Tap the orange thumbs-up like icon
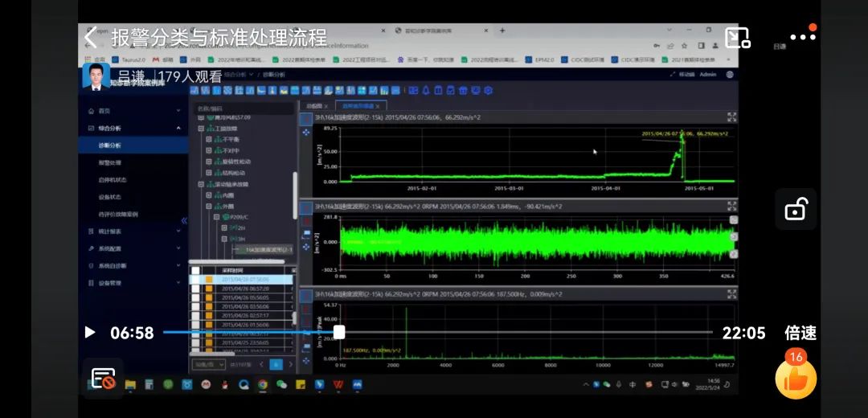Viewport: 868px width, 418px height. click(x=795, y=379)
